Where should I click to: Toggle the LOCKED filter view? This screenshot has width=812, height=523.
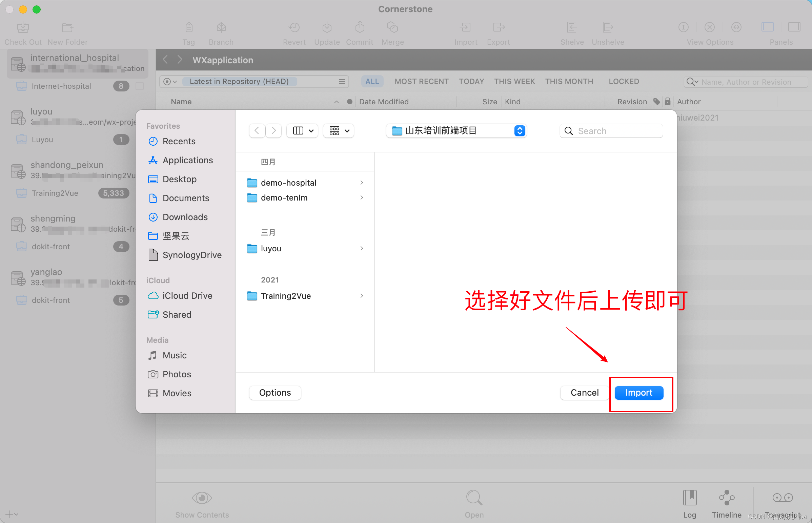coord(626,81)
